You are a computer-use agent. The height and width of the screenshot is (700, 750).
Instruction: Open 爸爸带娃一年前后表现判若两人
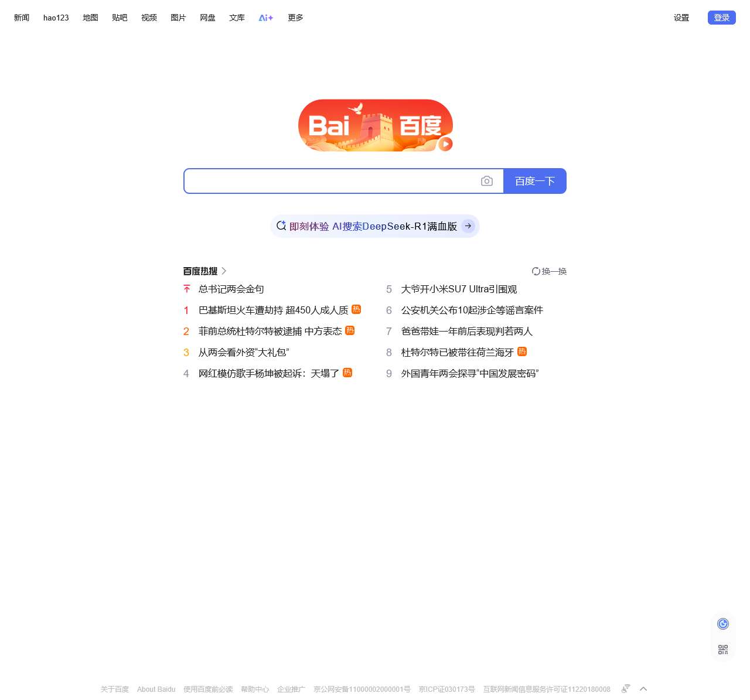[x=467, y=331]
